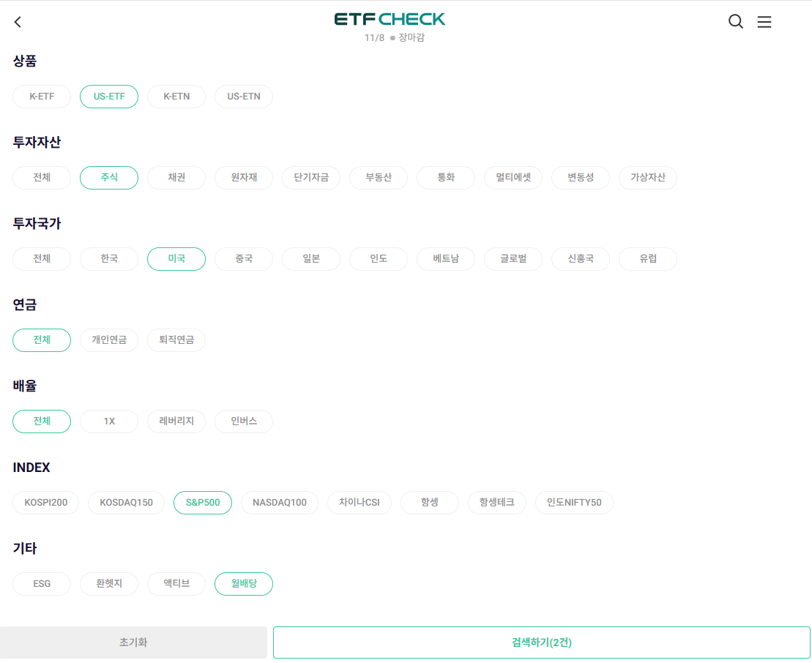The width and height of the screenshot is (812, 663).
Task: Toggle the 채권 investment asset filter
Action: (x=176, y=177)
